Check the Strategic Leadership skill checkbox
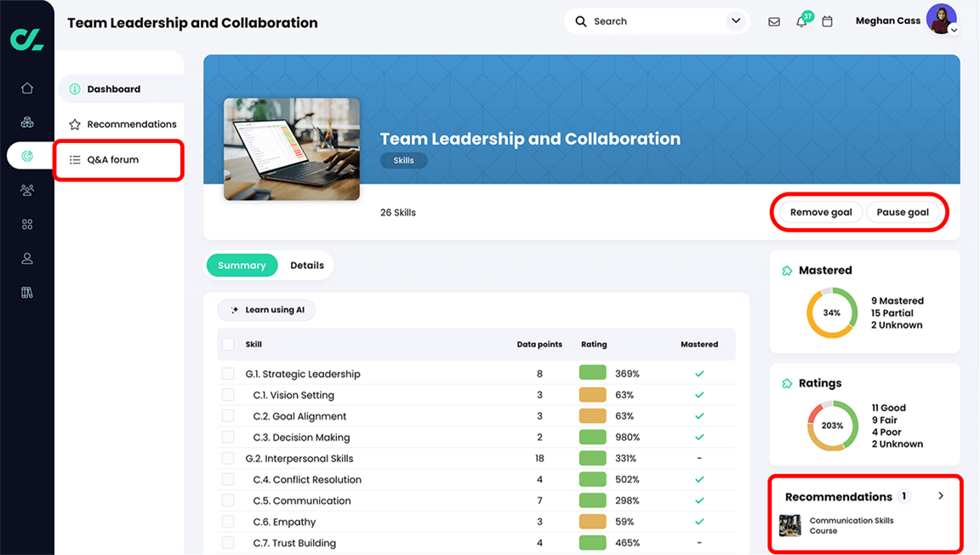Screen dimensions: 980x555 coord(228,373)
